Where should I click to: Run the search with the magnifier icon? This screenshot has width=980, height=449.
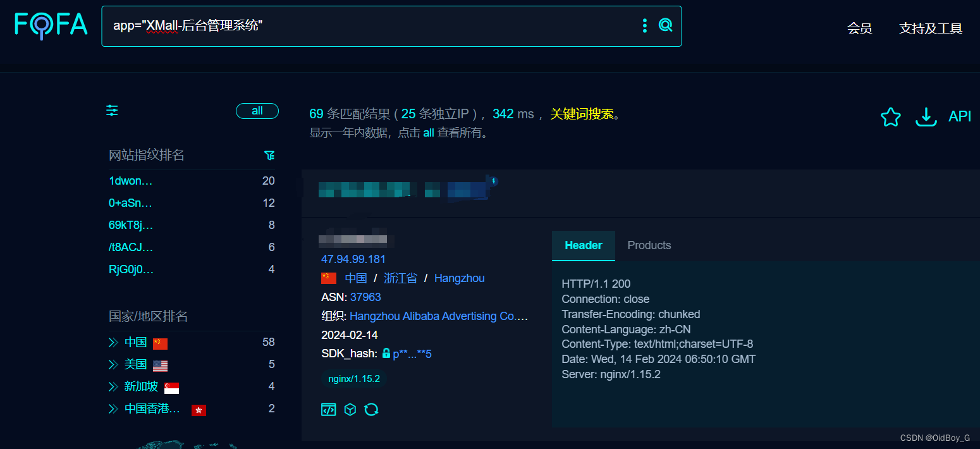click(x=665, y=25)
